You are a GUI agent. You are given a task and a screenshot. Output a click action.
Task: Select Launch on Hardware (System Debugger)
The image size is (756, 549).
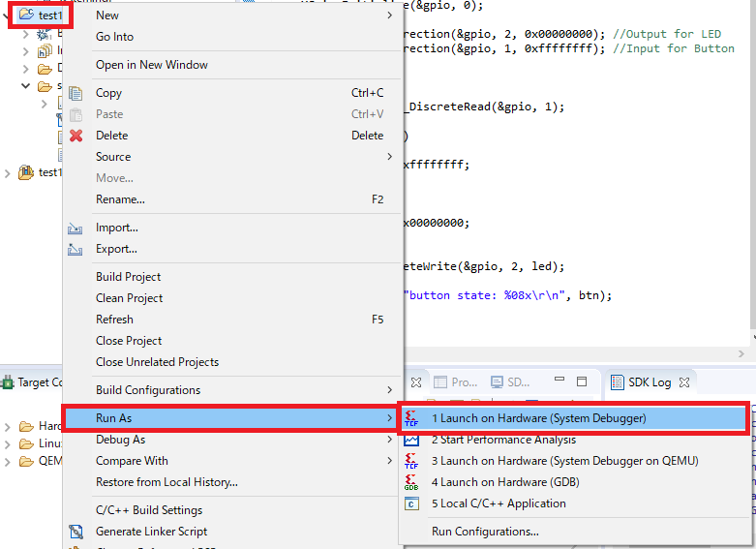(538, 418)
